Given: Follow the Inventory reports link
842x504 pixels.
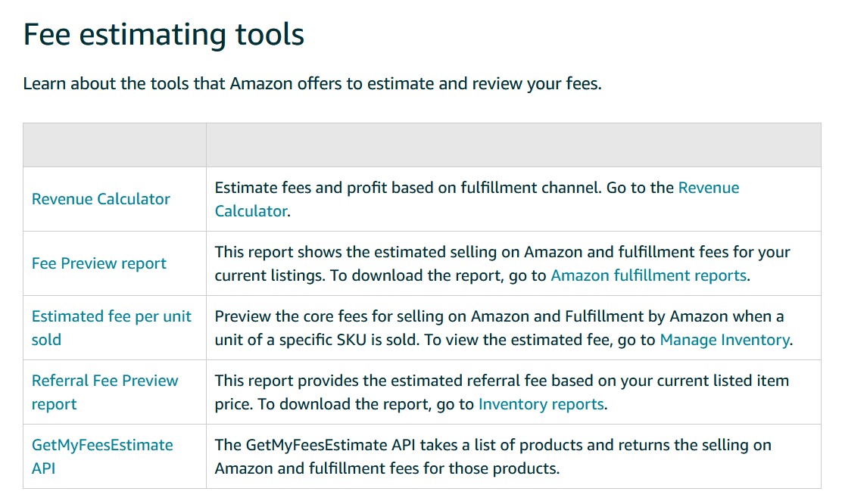Looking at the screenshot, I should pos(541,404).
